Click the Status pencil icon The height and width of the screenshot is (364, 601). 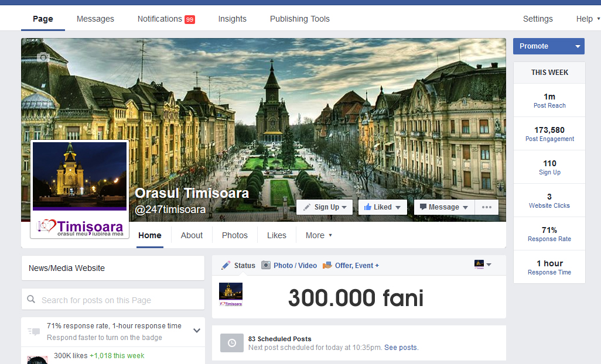pos(226,265)
